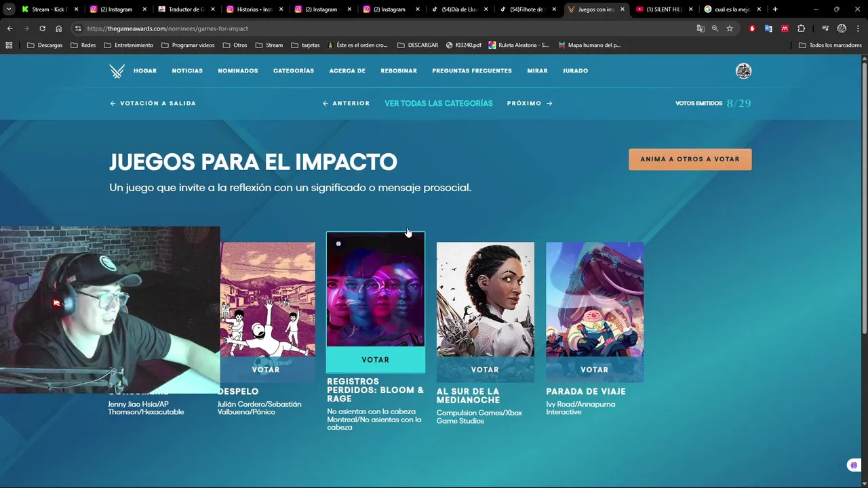The width and height of the screenshot is (868, 488).
Task: Open the Chrome profile avatar in toolbar
Action: [x=842, y=28]
